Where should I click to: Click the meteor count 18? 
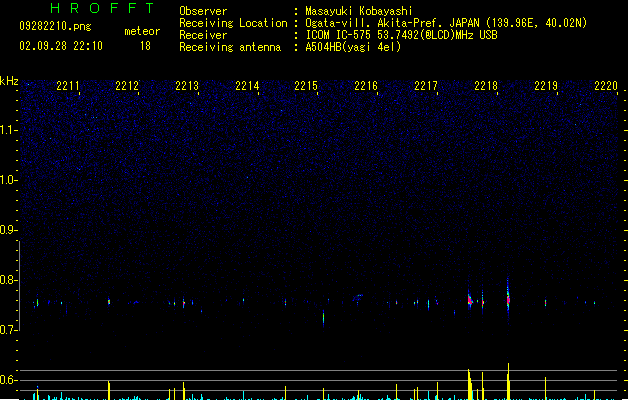[145, 46]
